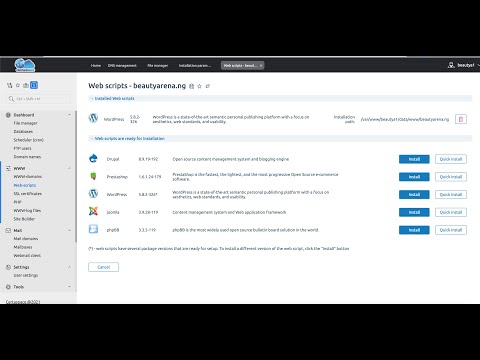Click the Prestashop logo icon

pyautogui.click(x=93, y=176)
